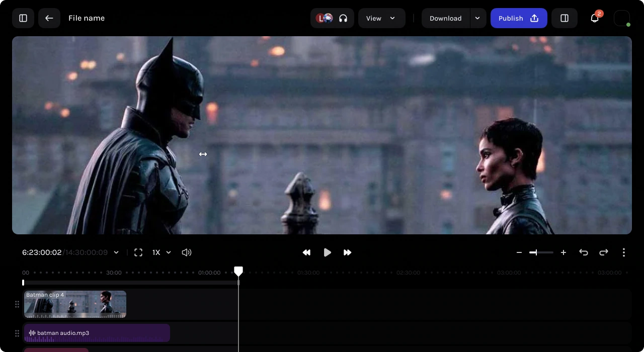This screenshot has height=352, width=644.
Task: Select the red clip on third track
Action: 56,350
